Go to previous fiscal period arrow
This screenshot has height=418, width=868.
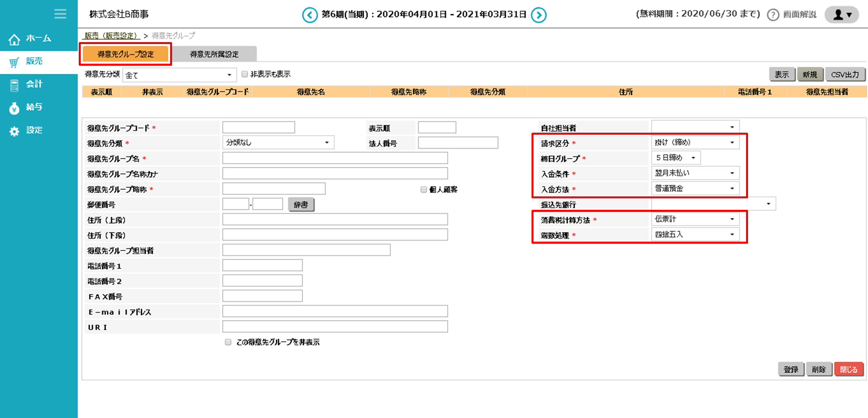310,15
